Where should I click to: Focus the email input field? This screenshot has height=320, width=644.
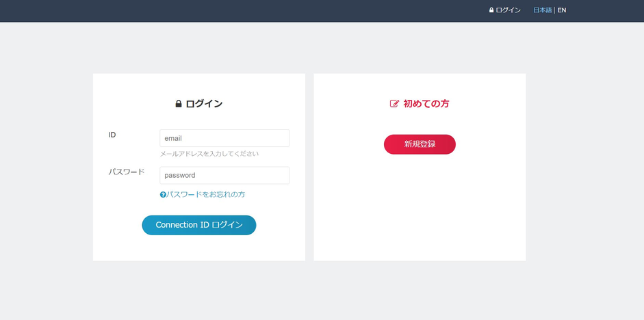coord(224,138)
